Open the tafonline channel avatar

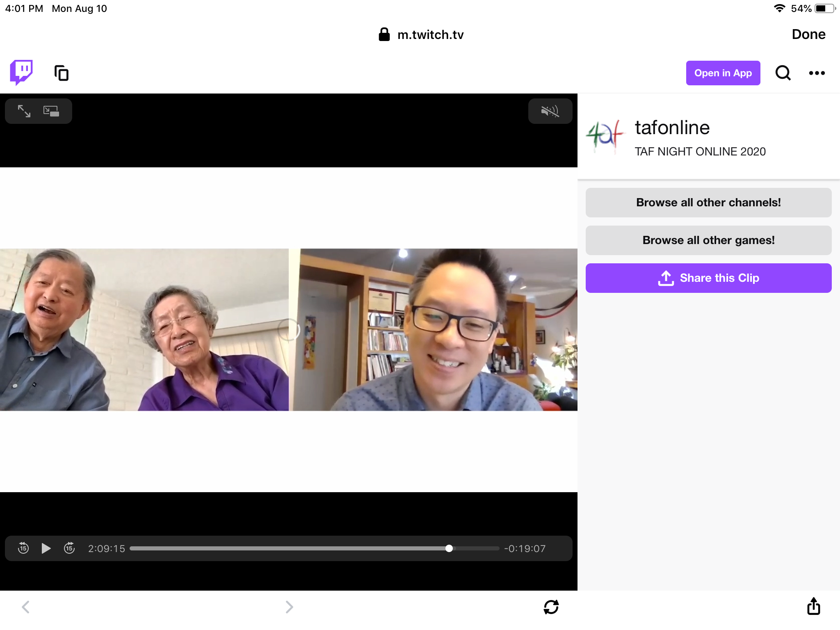605,137
